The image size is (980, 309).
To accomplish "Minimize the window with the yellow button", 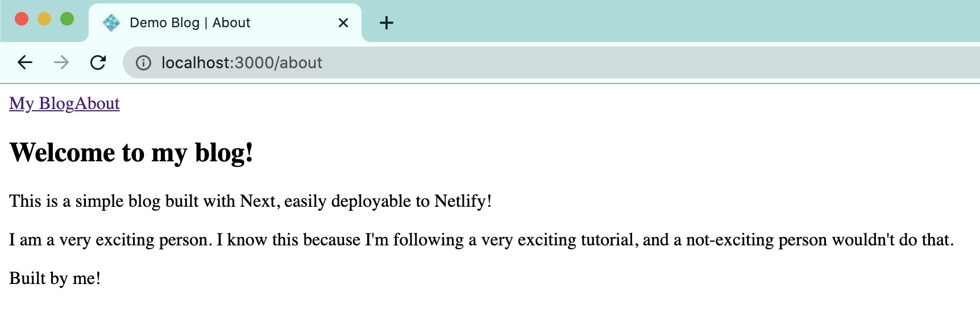I will click(x=44, y=19).
